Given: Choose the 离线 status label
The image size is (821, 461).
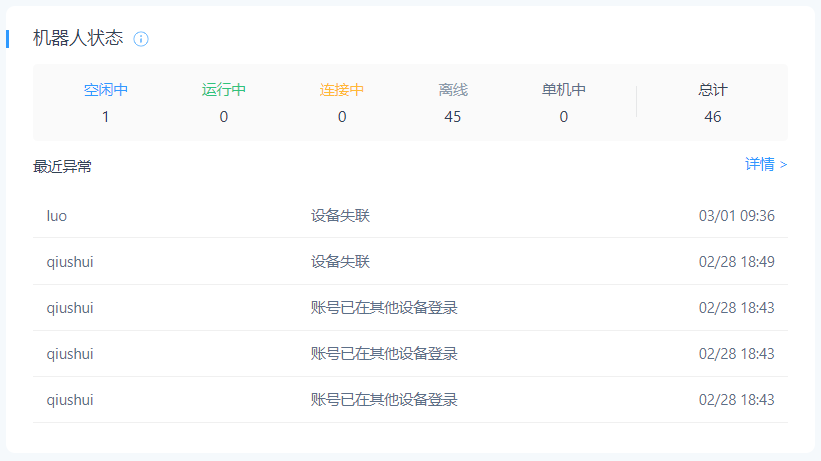Looking at the screenshot, I should click(x=453, y=90).
